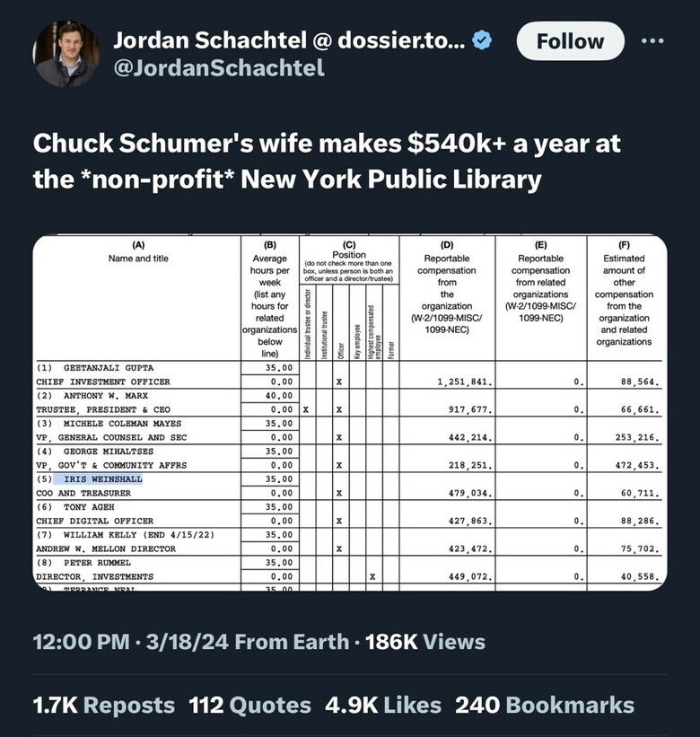Click the Follow button
This screenshot has width=700, height=737.
click(x=570, y=41)
